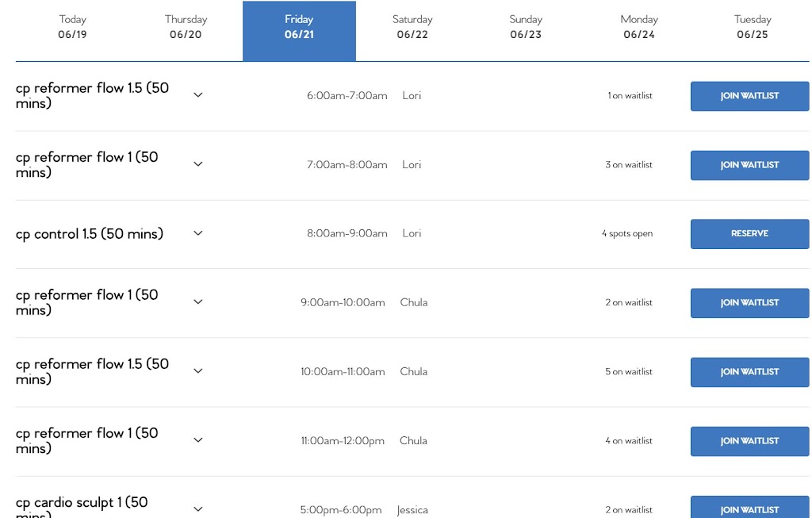This screenshot has height=518, width=812.
Task: Expand cp control 1.5 class details
Action: pos(198,233)
